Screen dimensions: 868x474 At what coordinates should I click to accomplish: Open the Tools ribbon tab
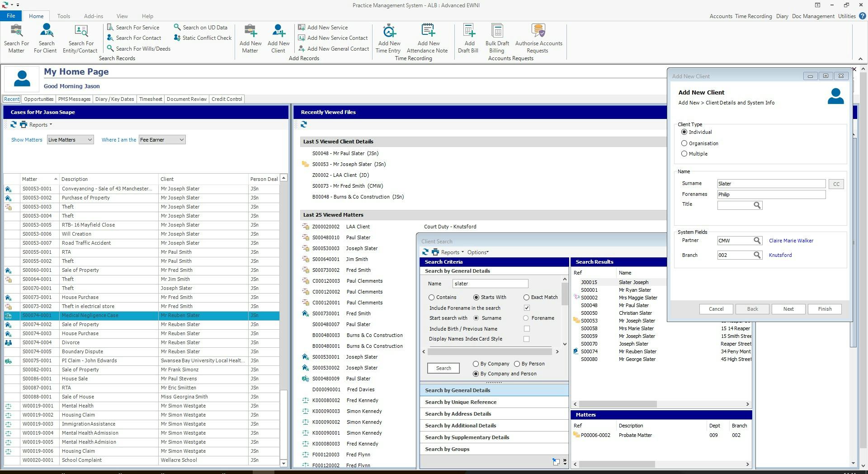[63, 16]
